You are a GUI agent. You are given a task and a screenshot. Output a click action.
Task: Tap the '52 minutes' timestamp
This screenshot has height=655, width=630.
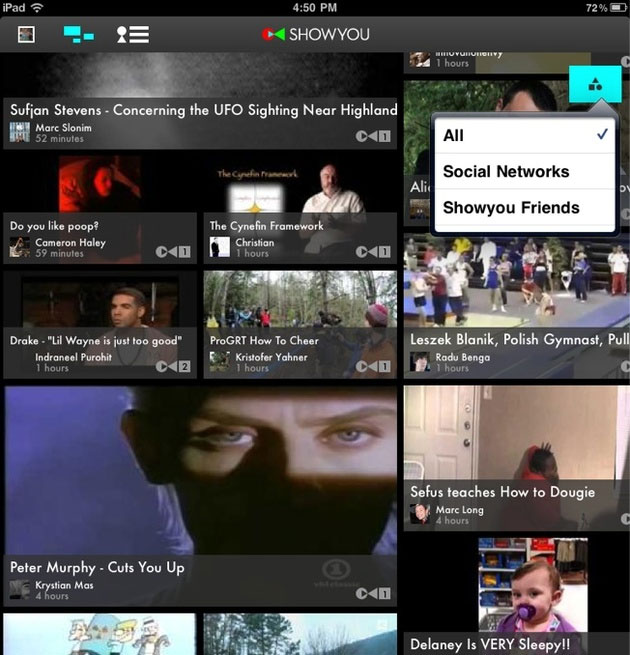click(x=59, y=138)
